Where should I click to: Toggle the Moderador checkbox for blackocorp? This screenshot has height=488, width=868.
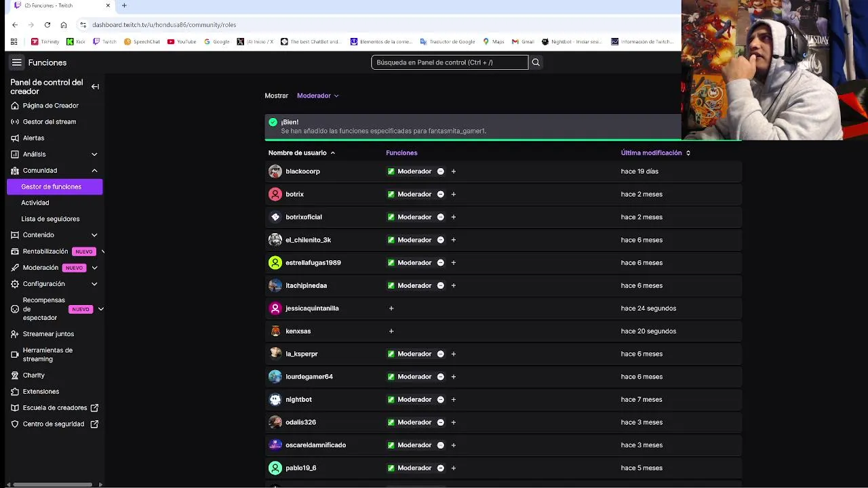(x=391, y=171)
